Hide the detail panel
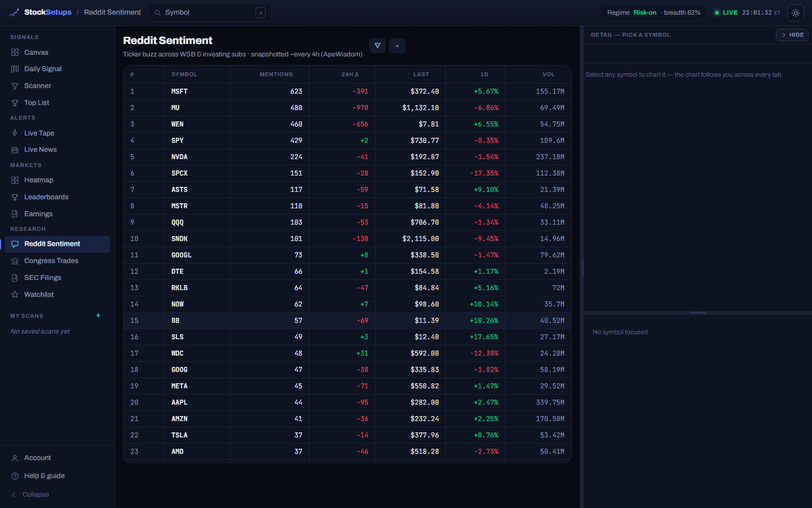Screen dimensions: 812x508 792,35
